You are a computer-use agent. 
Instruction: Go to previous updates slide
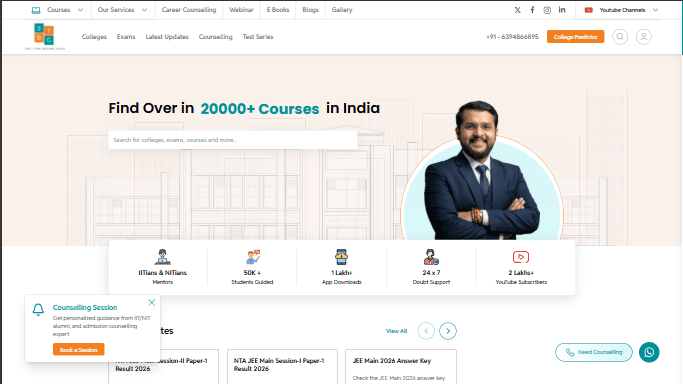426,331
